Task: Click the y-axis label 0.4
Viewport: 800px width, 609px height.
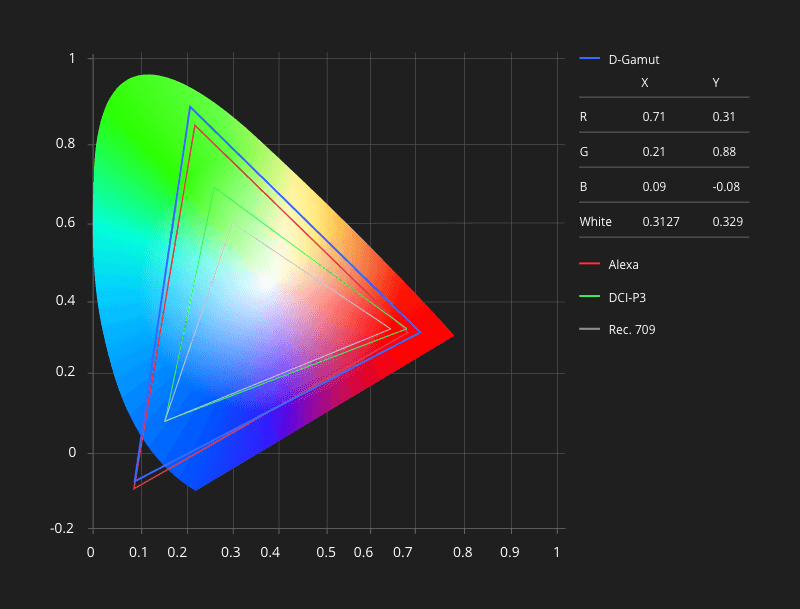Action: coord(65,300)
